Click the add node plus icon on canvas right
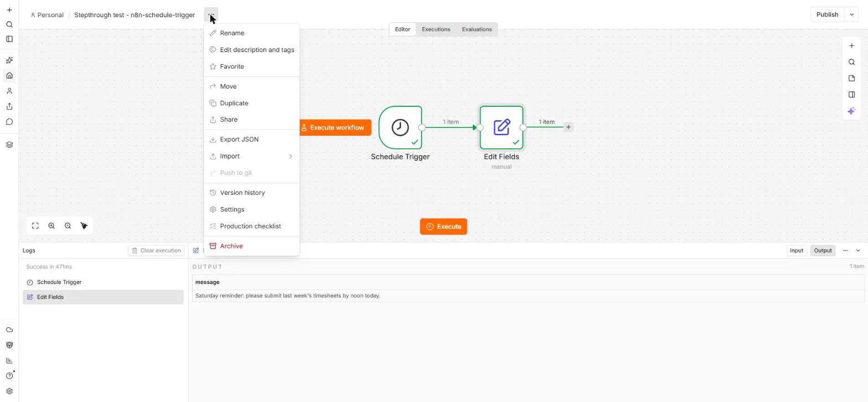 pyautogui.click(x=851, y=46)
